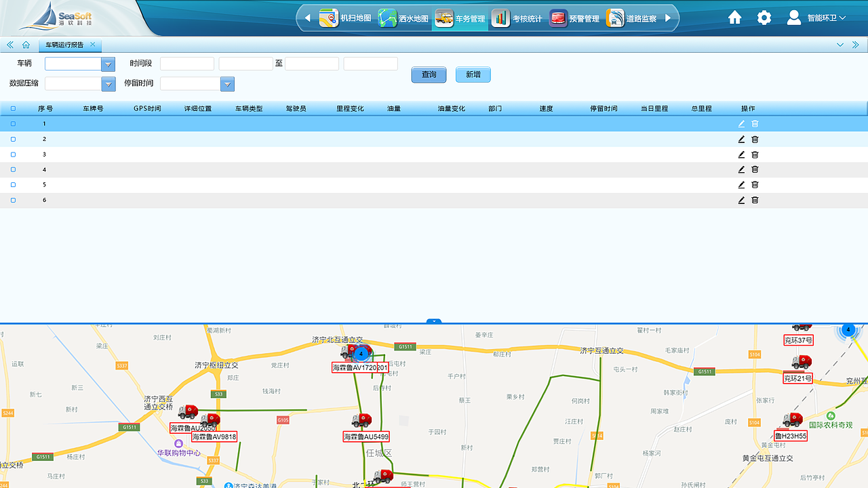This screenshot has height=488, width=868.
Task: Click the first 时间段 start date field
Action: [x=187, y=64]
